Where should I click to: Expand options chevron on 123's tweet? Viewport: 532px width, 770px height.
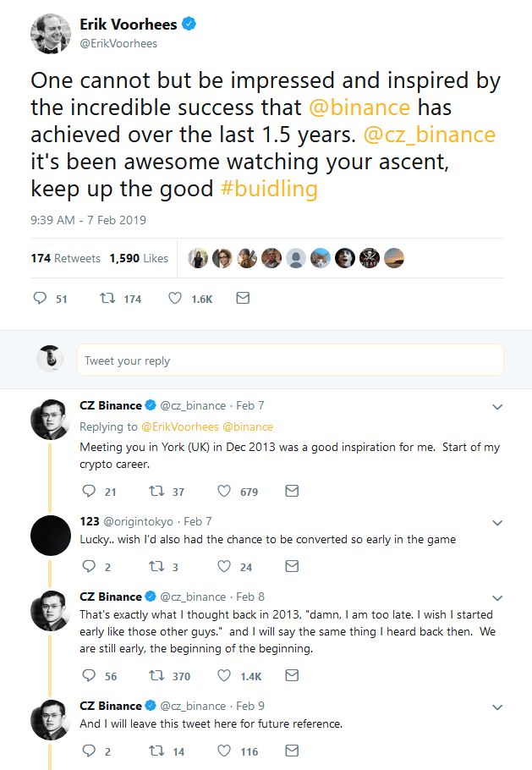tap(497, 522)
